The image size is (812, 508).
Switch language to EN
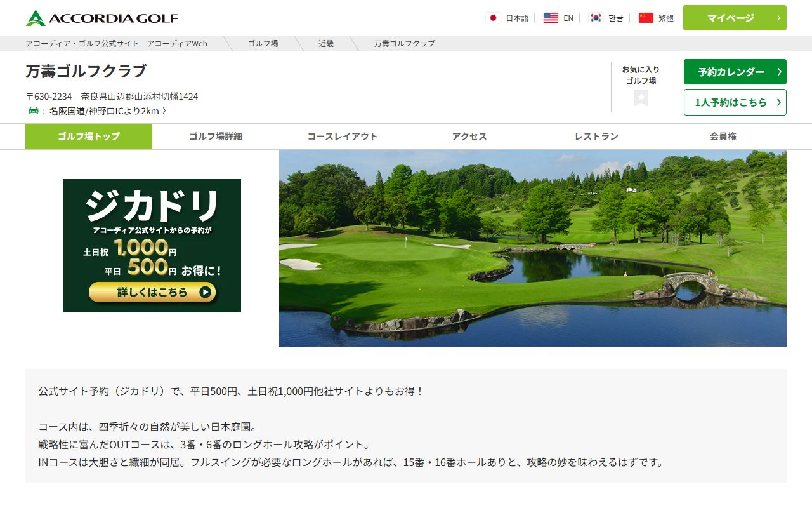(x=568, y=18)
